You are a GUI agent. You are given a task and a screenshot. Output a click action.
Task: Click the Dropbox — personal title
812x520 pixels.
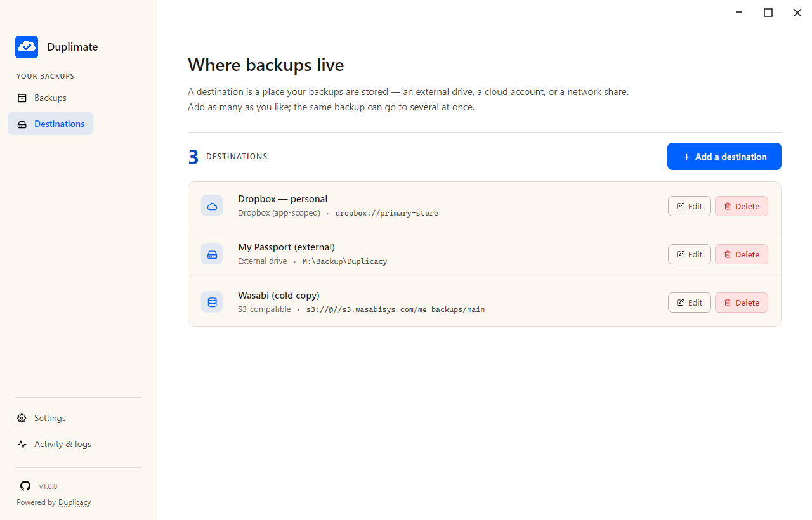(282, 199)
